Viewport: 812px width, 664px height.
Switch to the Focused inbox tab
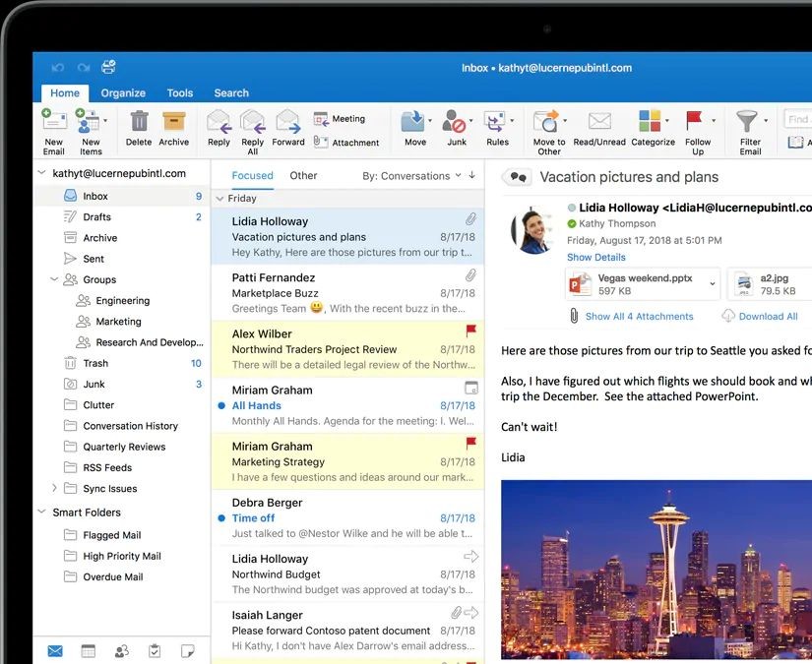tap(252, 175)
